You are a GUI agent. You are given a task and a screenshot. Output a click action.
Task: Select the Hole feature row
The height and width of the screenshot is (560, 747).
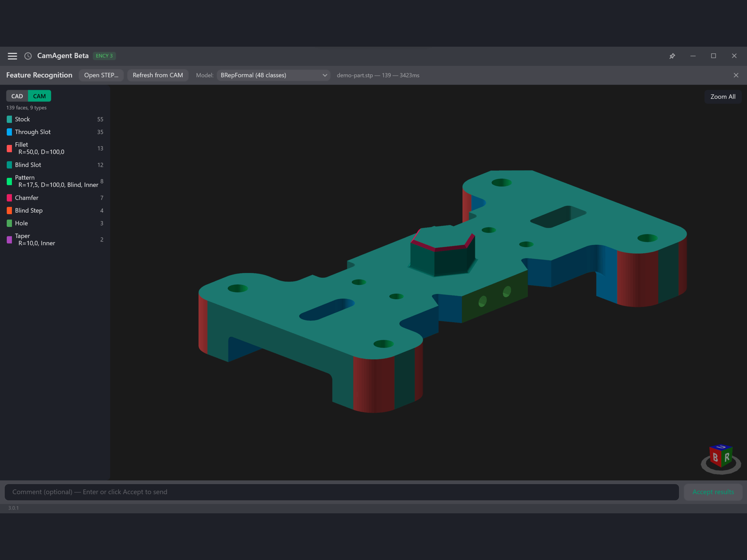[55, 223]
